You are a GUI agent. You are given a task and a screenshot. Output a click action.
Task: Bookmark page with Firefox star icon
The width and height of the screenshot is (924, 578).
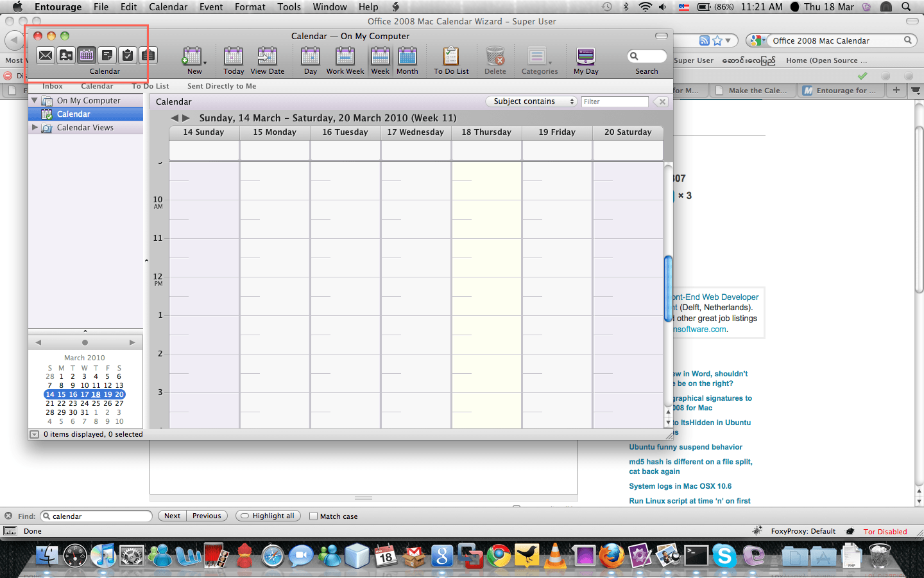[x=717, y=40]
